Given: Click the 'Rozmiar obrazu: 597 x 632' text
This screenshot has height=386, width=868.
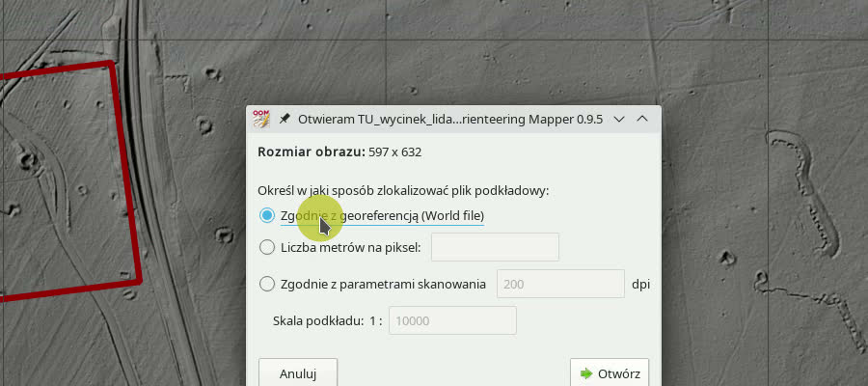Looking at the screenshot, I should point(339,152).
